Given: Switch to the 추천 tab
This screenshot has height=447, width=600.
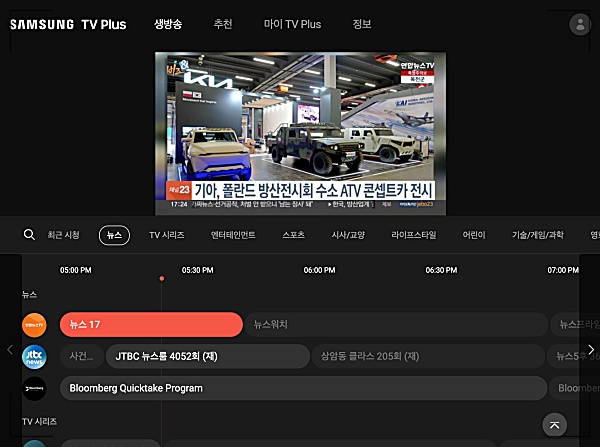Looking at the screenshot, I should (x=223, y=24).
